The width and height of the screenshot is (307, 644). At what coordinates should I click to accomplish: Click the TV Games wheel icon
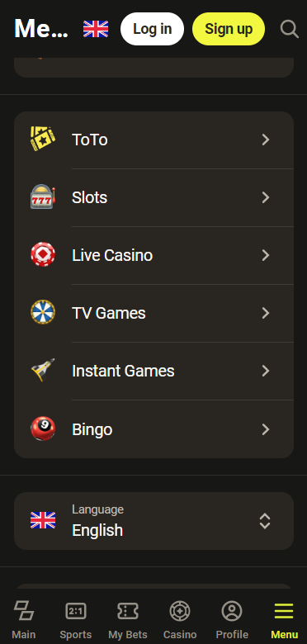click(x=43, y=313)
